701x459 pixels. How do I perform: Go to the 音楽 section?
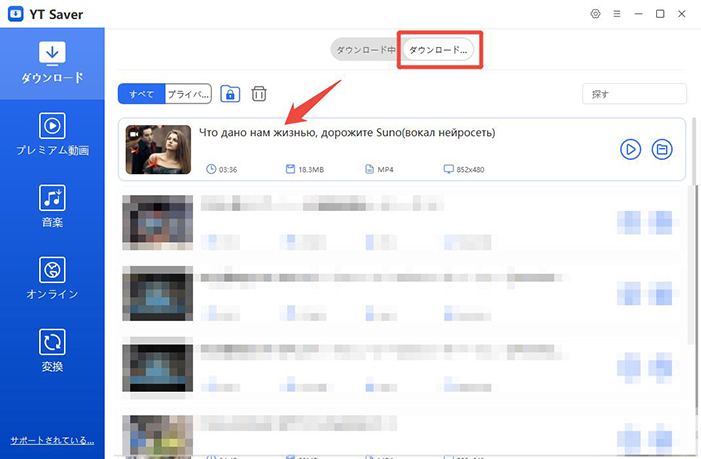pos(52,206)
